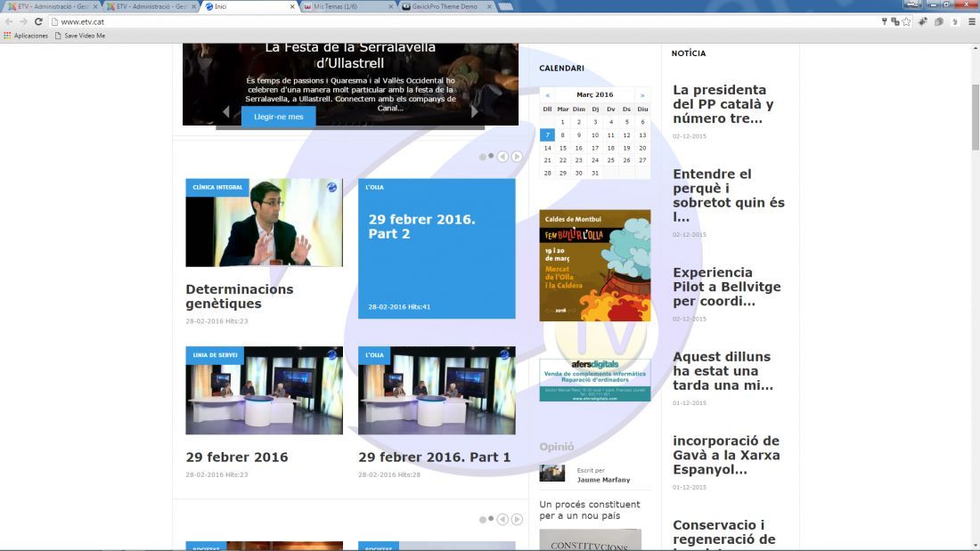The image size is (980, 551).
Task: Click the CLÍNICA INTEGRAL category label
Action: pyautogui.click(x=217, y=188)
